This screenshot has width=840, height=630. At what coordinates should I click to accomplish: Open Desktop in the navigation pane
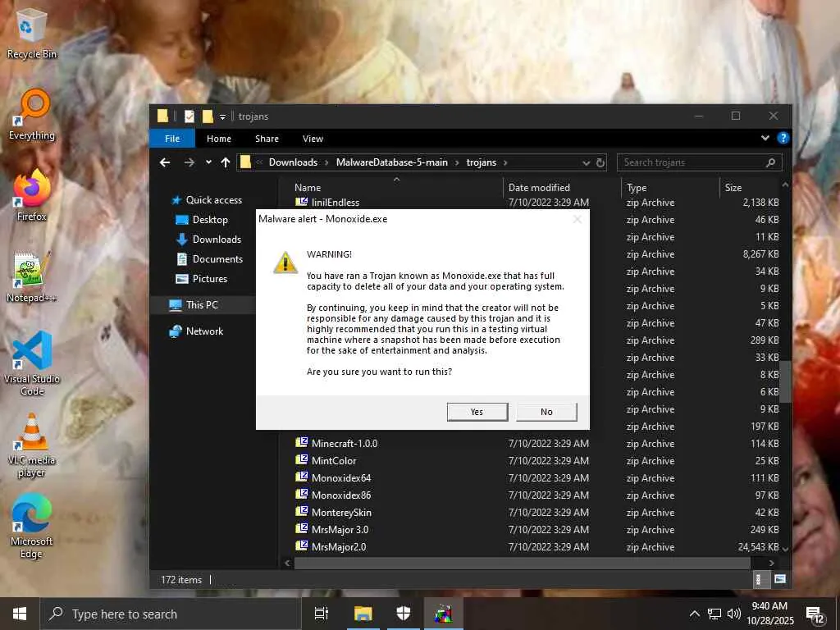pyautogui.click(x=203, y=220)
